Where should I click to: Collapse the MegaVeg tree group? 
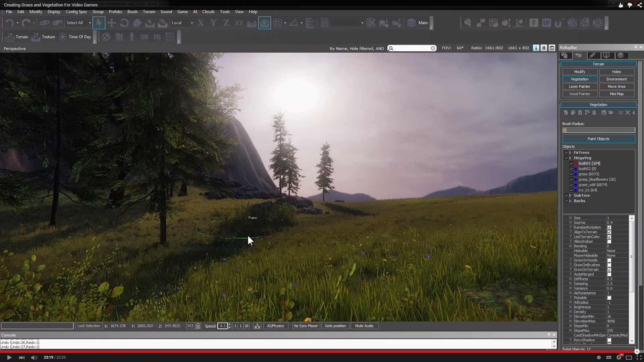[x=570, y=158]
